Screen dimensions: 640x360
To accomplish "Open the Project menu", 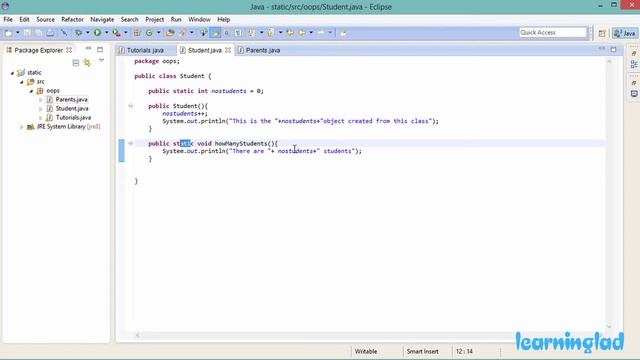I will pyautogui.click(x=154, y=19).
